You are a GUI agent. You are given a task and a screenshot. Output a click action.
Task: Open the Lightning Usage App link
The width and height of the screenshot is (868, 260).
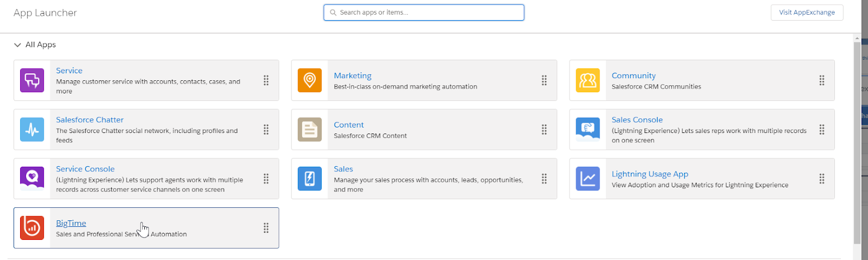tap(650, 174)
